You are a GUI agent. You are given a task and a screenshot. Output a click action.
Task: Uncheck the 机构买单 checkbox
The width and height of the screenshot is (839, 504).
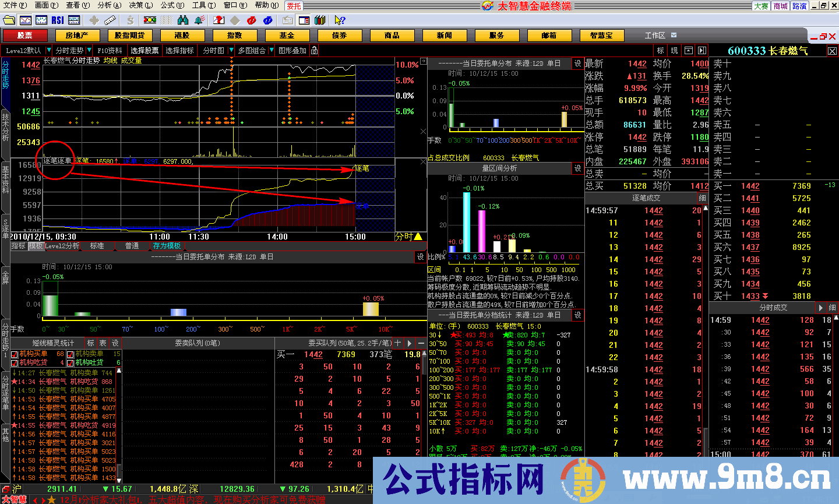tap(15, 354)
